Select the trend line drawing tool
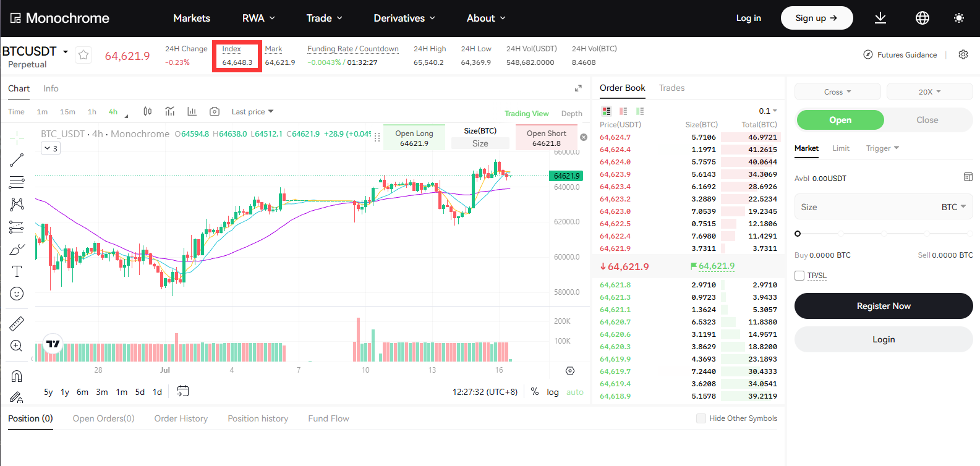Viewport: 980px width, 466px height. (17, 160)
